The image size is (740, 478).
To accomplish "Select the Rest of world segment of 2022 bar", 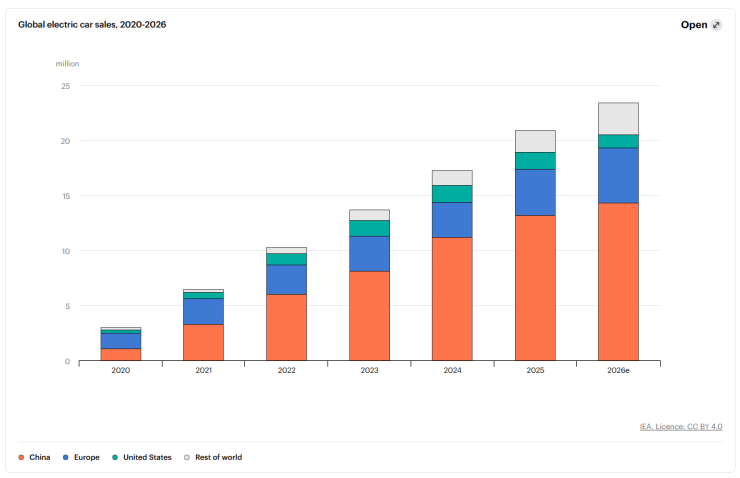I will tap(286, 251).
